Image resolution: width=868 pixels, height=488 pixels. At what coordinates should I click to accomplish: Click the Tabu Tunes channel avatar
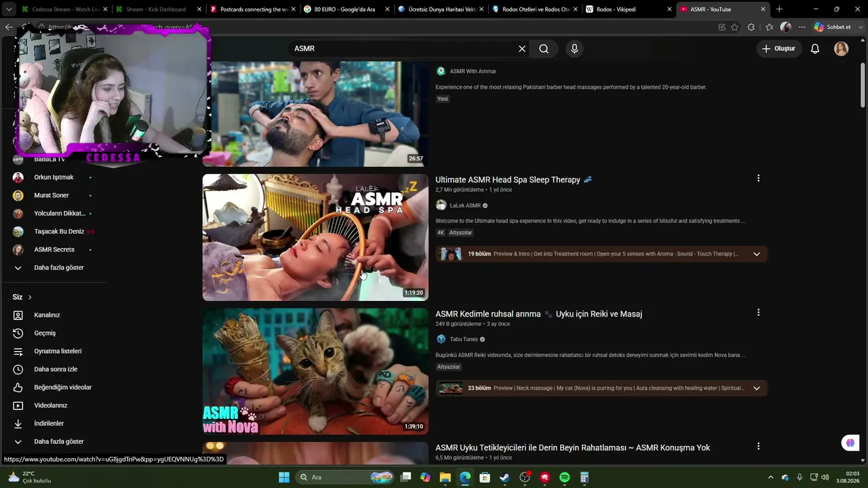(x=441, y=339)
